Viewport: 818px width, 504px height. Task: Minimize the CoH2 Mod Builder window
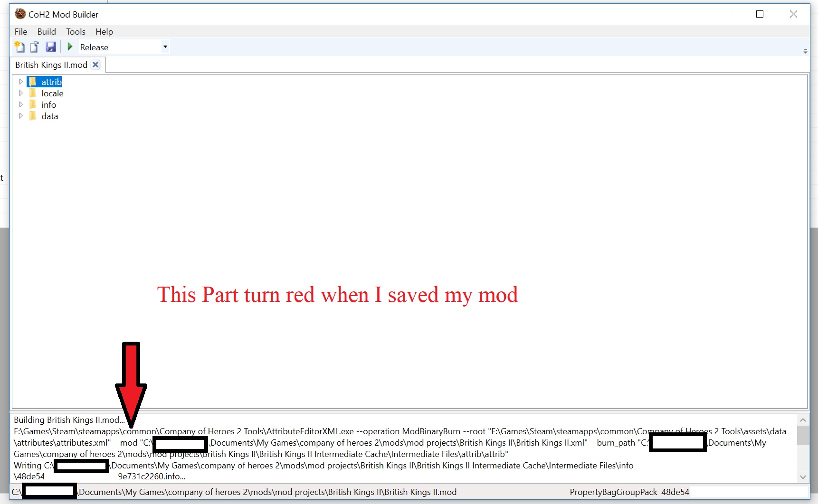click(727, 14)
